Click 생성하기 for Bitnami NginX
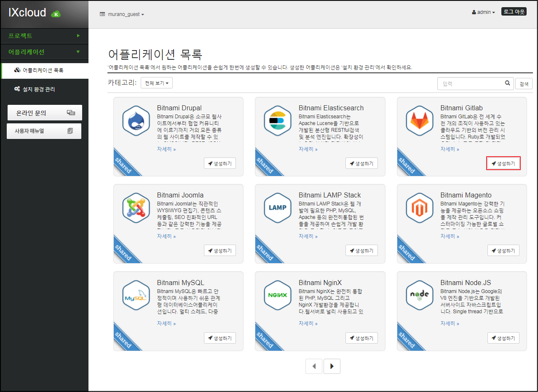This screenshot has width=538, height=392. click(x=361, y=338)
